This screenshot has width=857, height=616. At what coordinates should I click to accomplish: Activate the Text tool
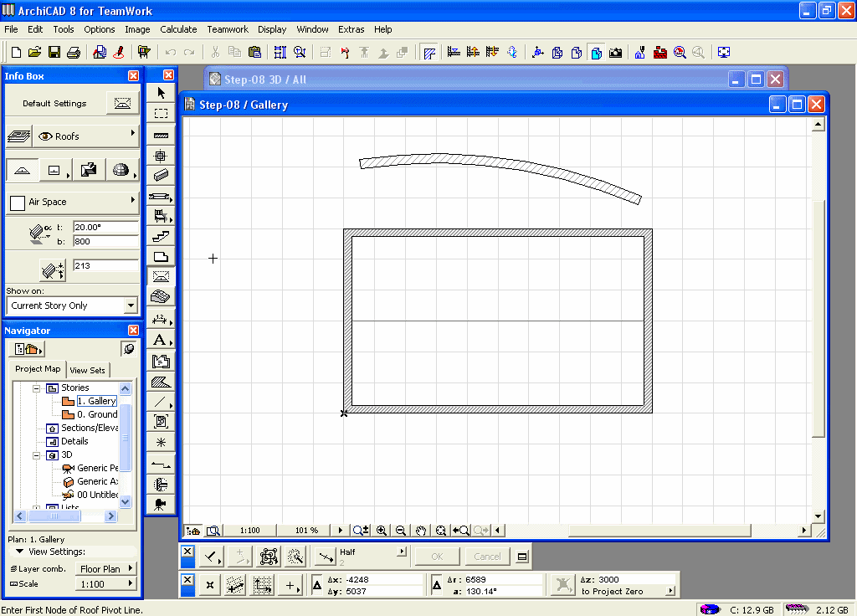click(161, 341)
